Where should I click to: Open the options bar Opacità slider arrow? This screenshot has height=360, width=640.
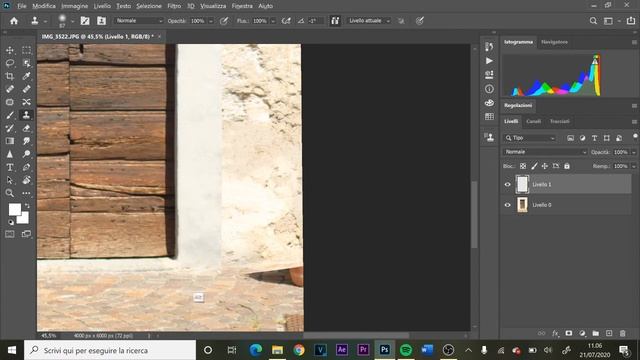(x=211, y=21)
